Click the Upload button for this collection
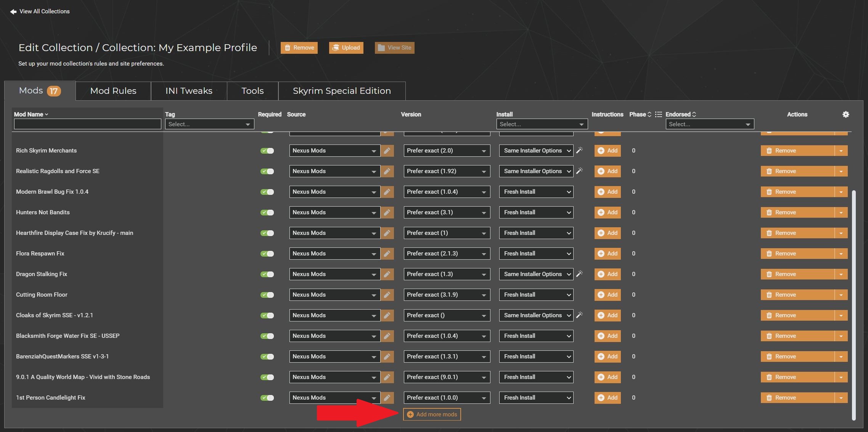 [346, 48]
